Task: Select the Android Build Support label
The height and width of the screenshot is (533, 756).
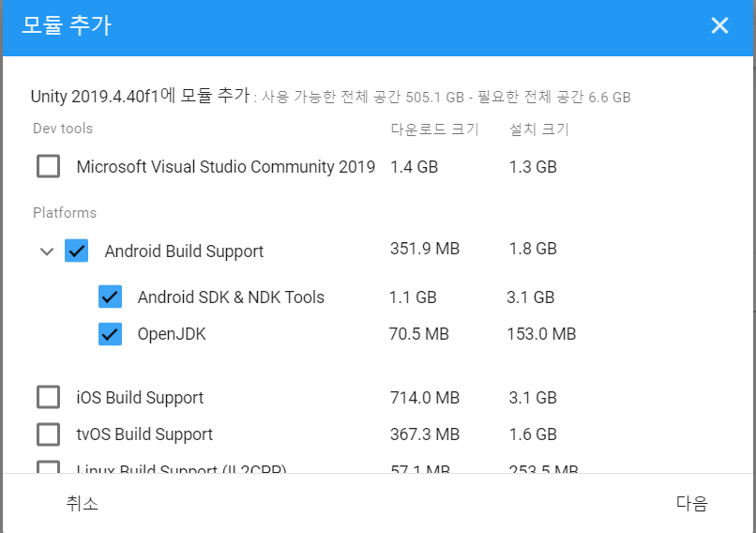Action: coord(184,251)
